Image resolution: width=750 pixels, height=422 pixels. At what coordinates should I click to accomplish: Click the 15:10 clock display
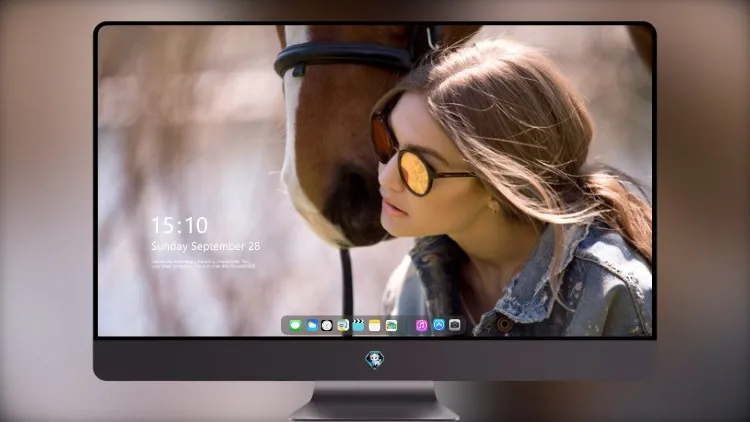pos(180,225)
